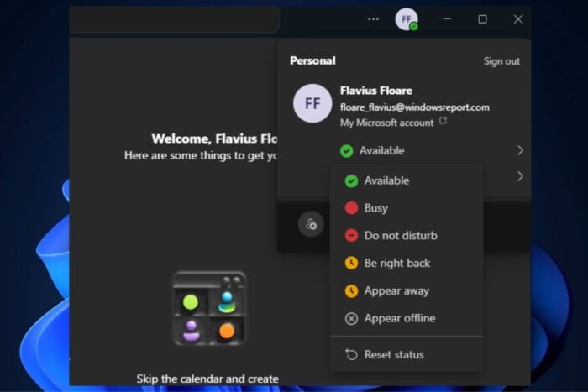Click the Skip the calendar and create text
588x392 pixels.
[207, 379]
